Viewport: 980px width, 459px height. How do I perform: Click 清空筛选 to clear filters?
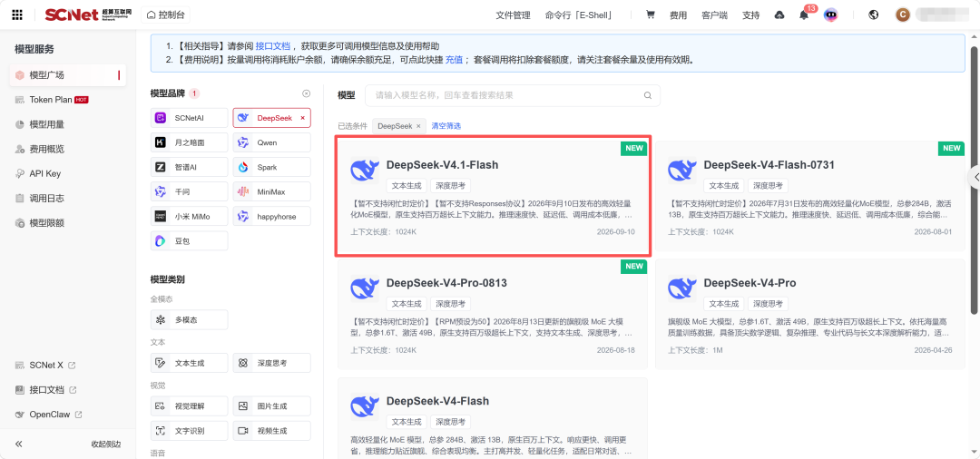click(x=446, y=125)
